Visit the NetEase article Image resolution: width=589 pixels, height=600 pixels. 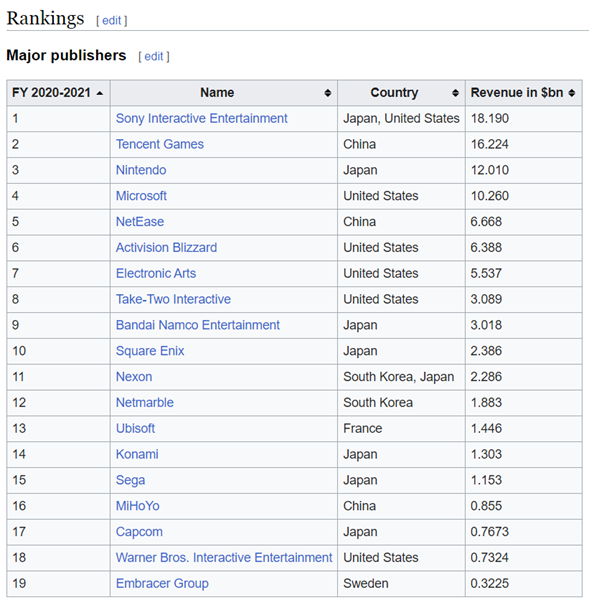tap(140, 222)
